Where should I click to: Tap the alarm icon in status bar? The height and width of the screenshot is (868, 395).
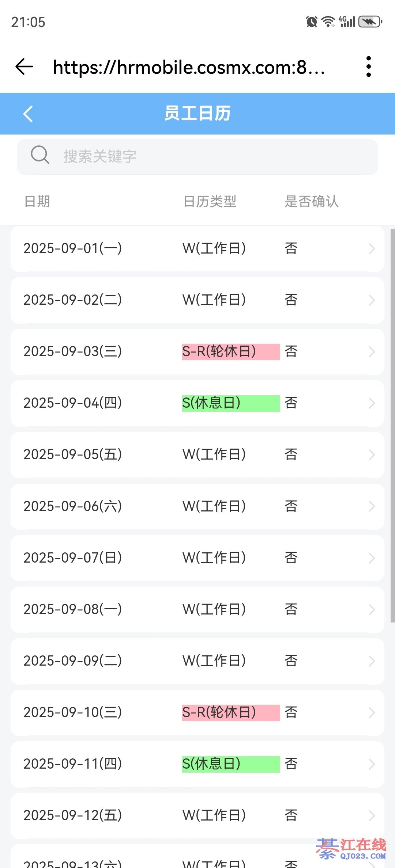tap(312, 22)
